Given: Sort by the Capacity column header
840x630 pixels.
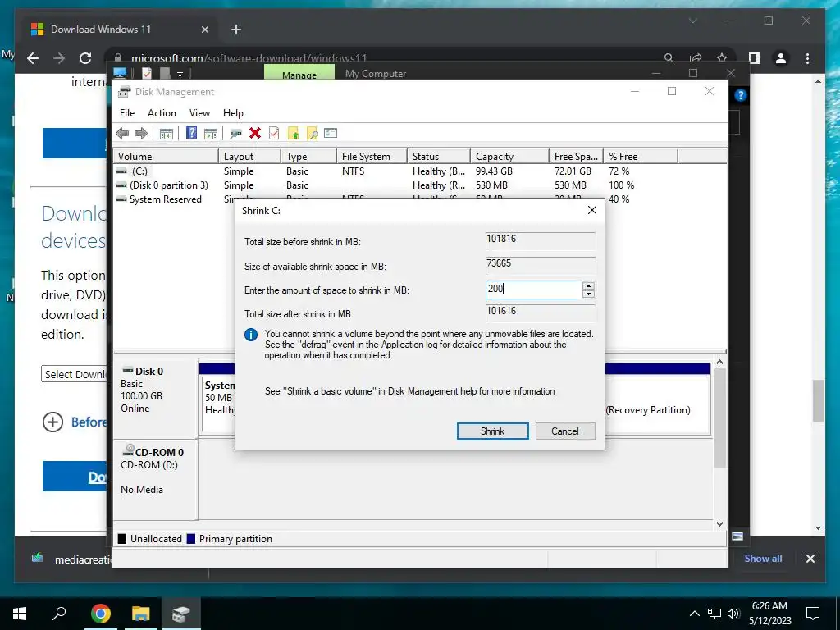Looking at the screenshot, I should [509, 157].
